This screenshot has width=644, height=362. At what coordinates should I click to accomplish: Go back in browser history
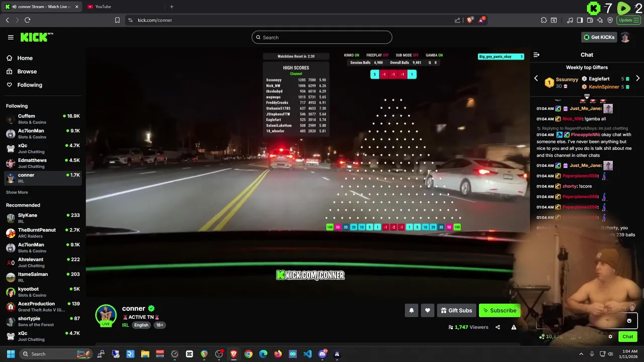coord(7,20)
